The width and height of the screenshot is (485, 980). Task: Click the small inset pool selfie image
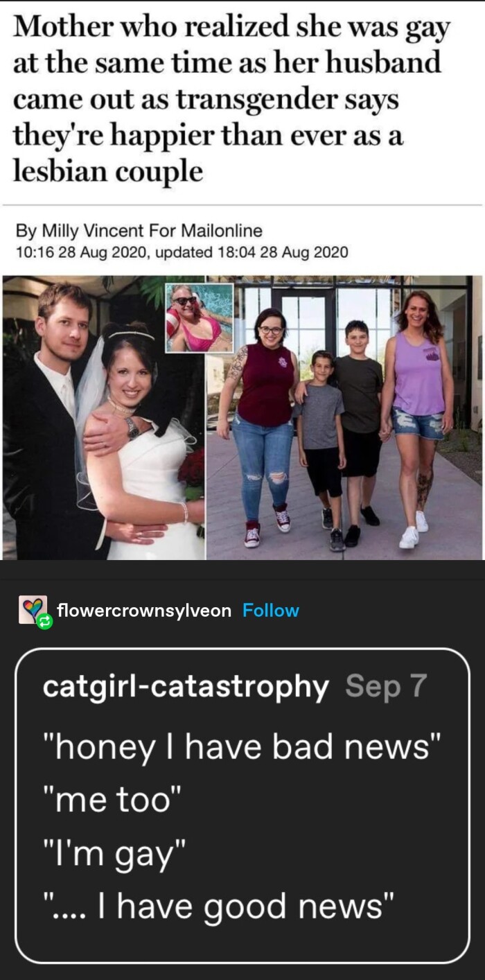tap(198, 318)
